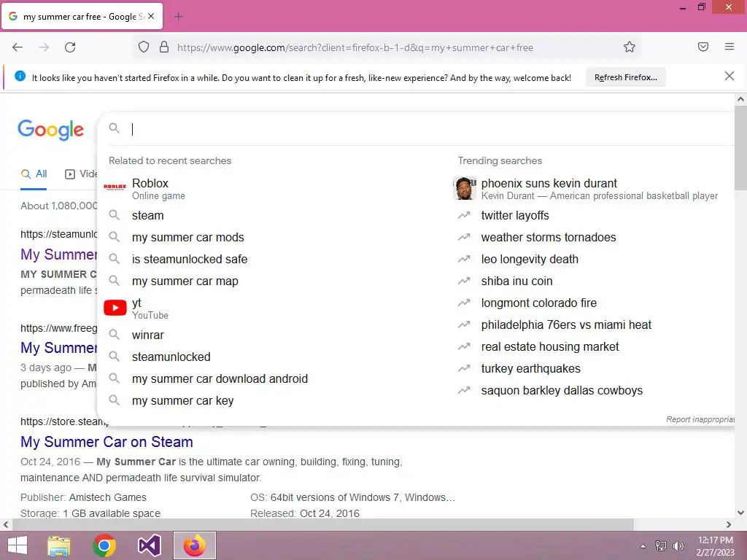Dismiss the Firefox refresh notification bar
Image resolution: width=747 pixels, height=560 pixels.
point(729,76)
